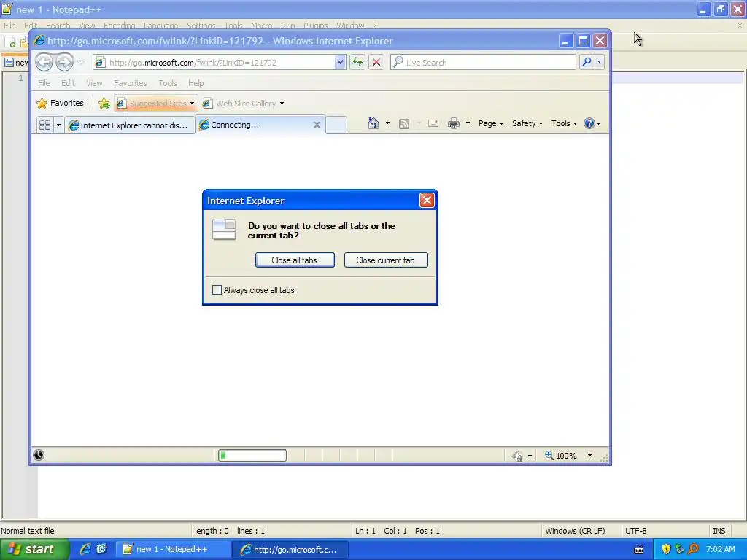Click the Internet Explorer Forward arrow button
Viewport: 747px width, 560px height.
(64, 62)
